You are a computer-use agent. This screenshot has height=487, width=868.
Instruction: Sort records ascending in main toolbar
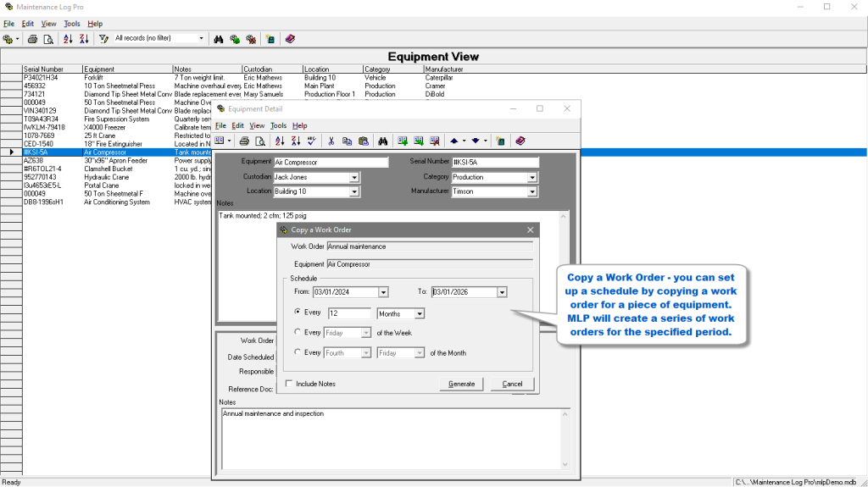pos(69,39)
